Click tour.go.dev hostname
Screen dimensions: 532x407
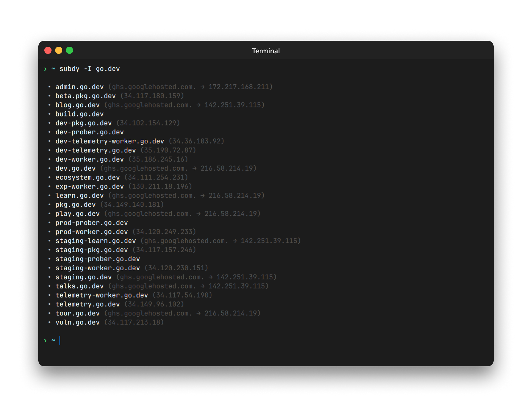coord(78,313)
